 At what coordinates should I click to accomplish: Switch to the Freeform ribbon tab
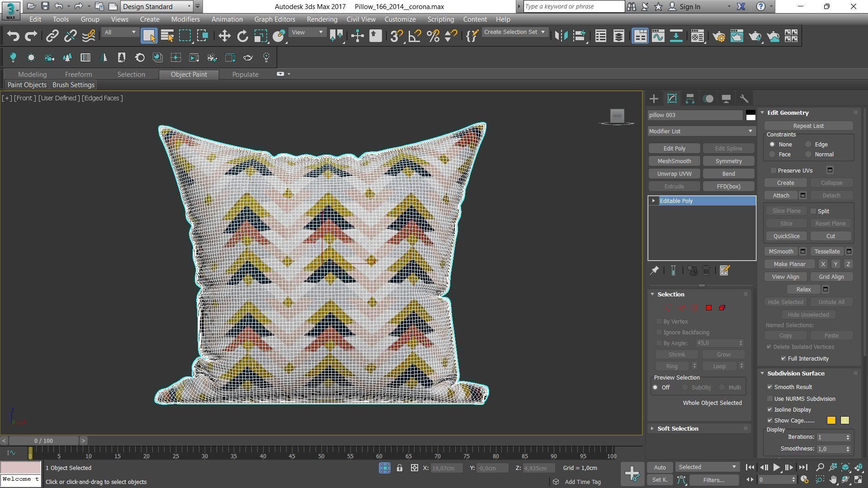click(x=78, y=75)
